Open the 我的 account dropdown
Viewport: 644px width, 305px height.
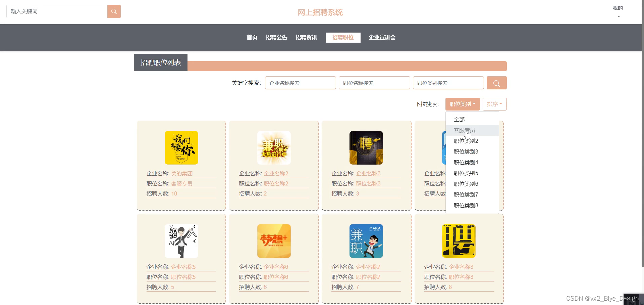(x=618, y=11)
